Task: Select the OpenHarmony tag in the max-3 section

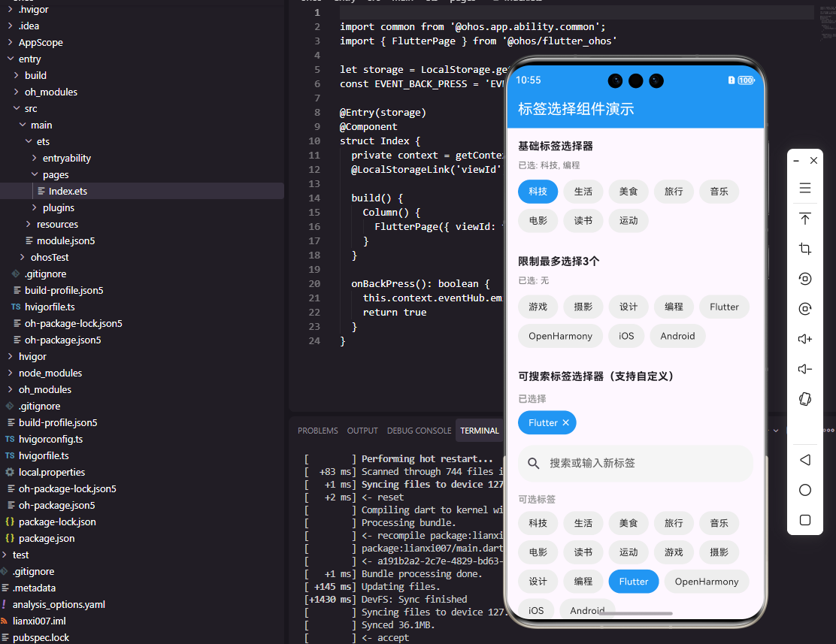Action: coord(560,337)
